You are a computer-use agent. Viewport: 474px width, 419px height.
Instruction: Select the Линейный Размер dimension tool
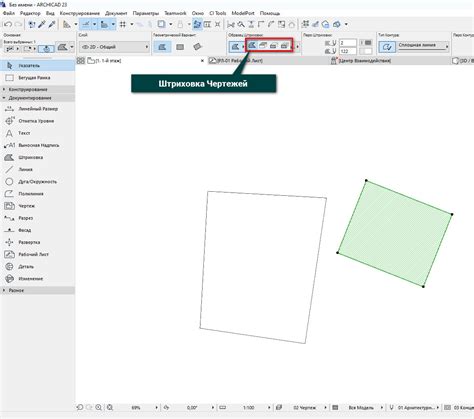pos(37,109)
